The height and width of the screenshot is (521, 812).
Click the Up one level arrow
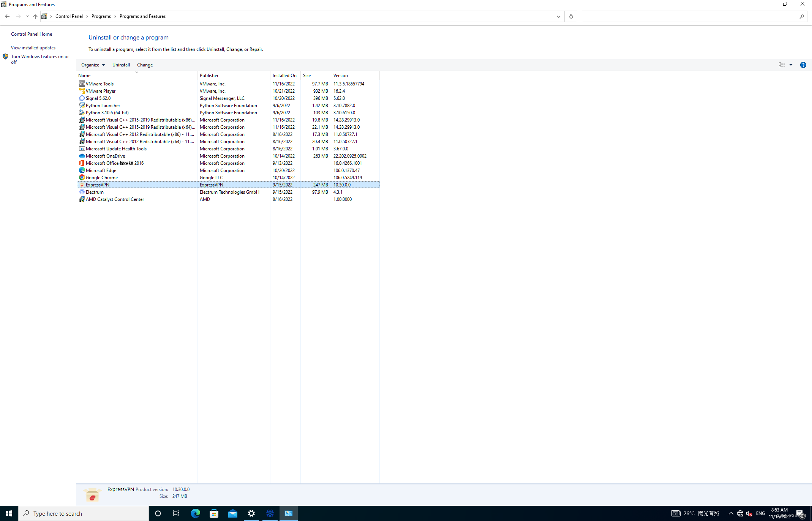coord(35,16)
